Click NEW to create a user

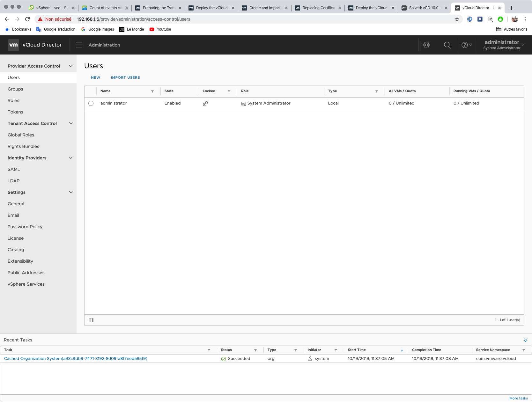(x=96, y=77)
